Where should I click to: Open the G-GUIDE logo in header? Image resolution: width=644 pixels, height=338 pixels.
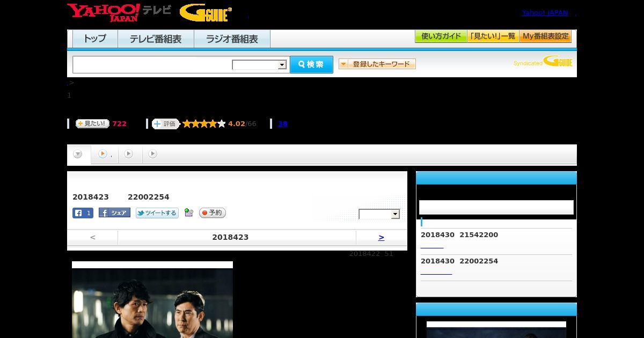[206, 13]
